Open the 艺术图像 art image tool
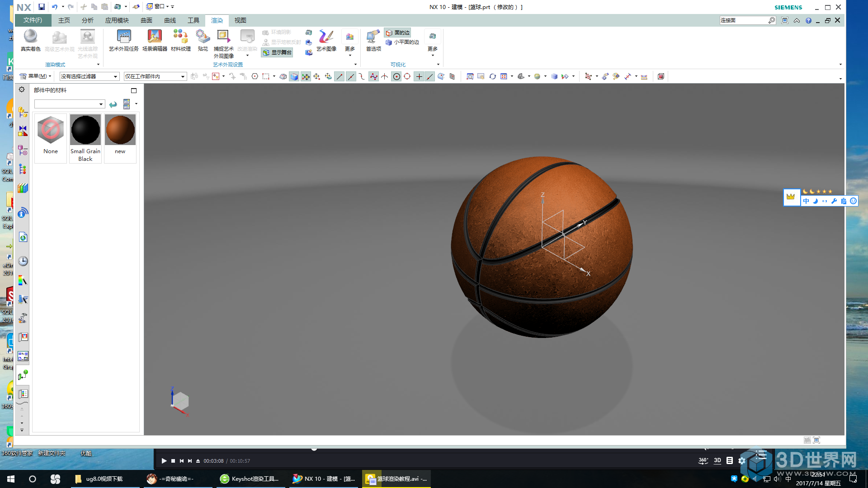Image resolution: width=868 pixels, height=488 pixels. [326, 41]
